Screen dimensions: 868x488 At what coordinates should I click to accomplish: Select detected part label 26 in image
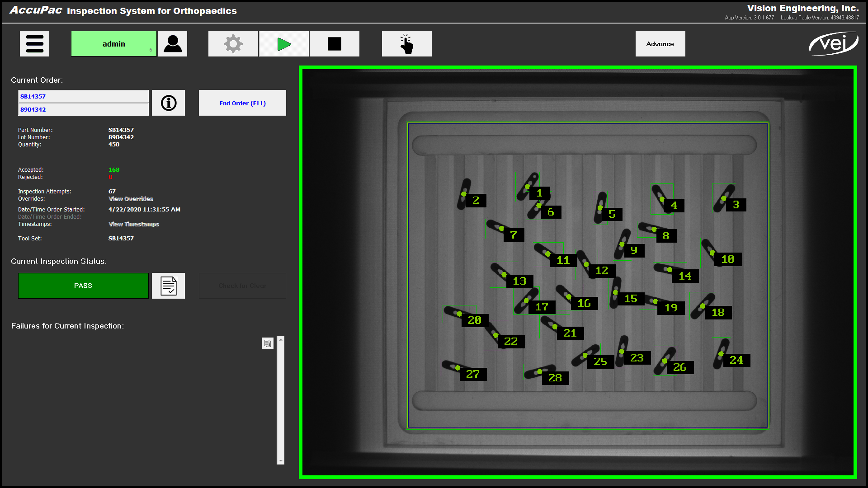click(680, 367)
